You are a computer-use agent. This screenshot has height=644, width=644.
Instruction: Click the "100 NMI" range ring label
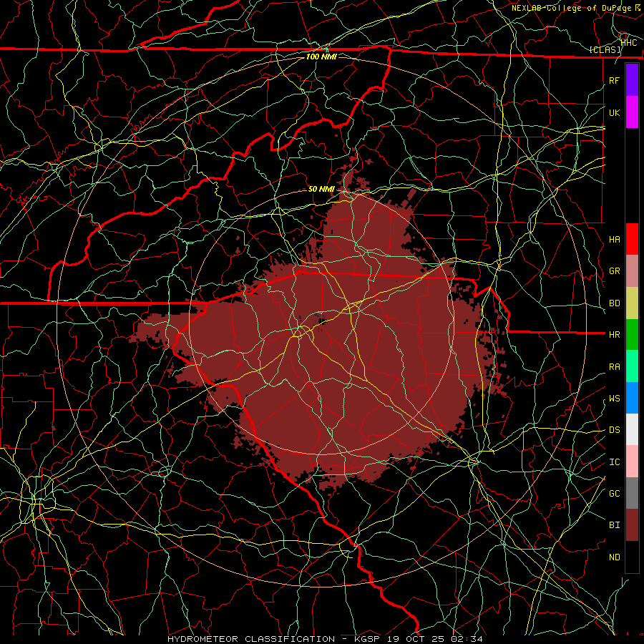point(321,57)
